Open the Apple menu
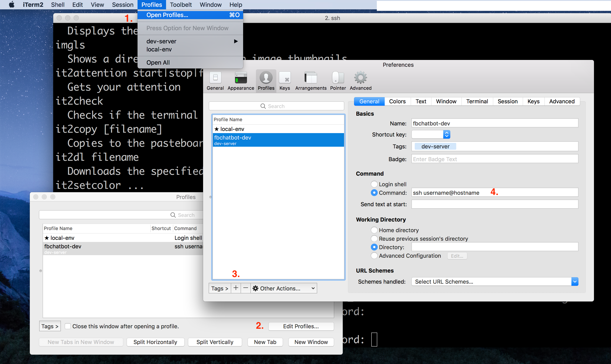Viewport: 611px width, 364px height. pos(11,5)
